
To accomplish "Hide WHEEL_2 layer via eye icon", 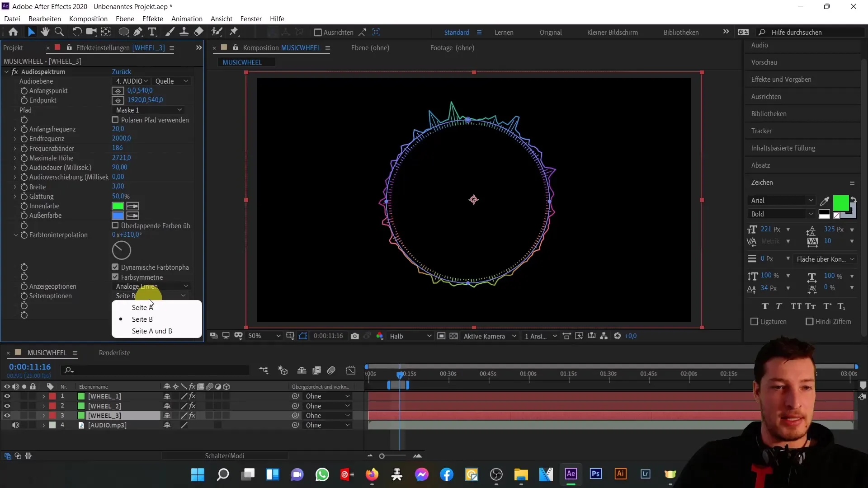I will tap(7, 406).
